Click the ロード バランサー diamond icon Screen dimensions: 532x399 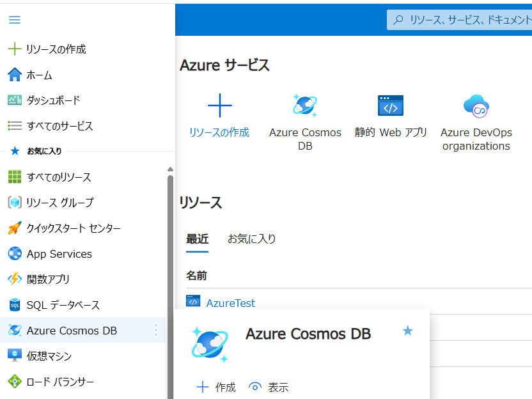[x=15, y=381]
